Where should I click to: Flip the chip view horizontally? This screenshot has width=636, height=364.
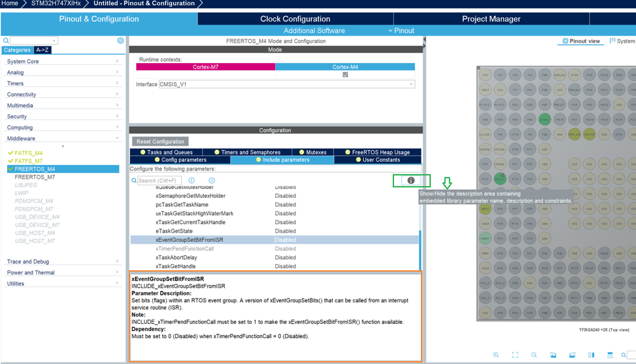(591, 355)
